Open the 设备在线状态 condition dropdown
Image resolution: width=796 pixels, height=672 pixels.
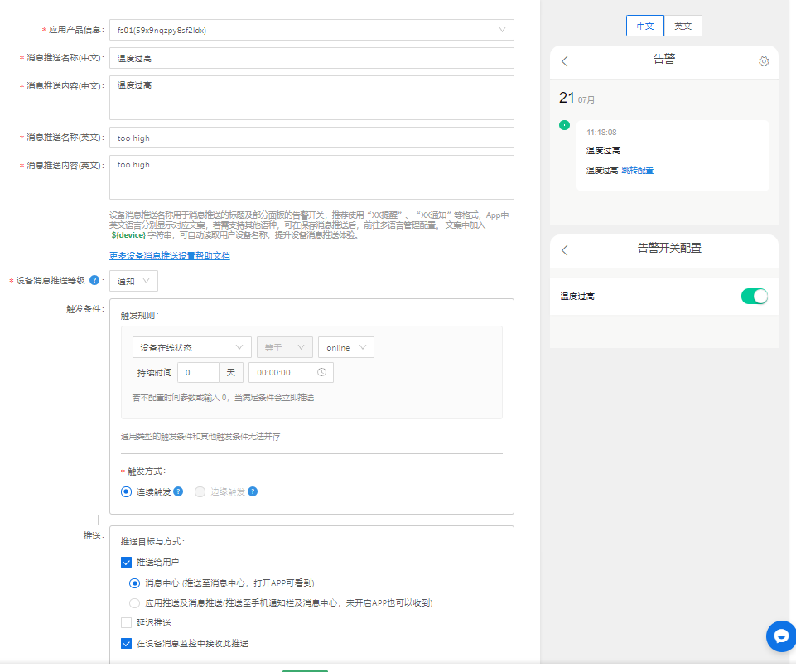[x=191, y=347]
